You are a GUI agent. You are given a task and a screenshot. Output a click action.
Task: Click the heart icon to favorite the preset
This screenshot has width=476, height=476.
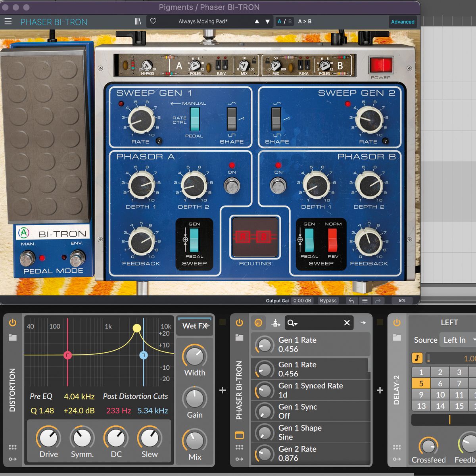pos(153,21)
